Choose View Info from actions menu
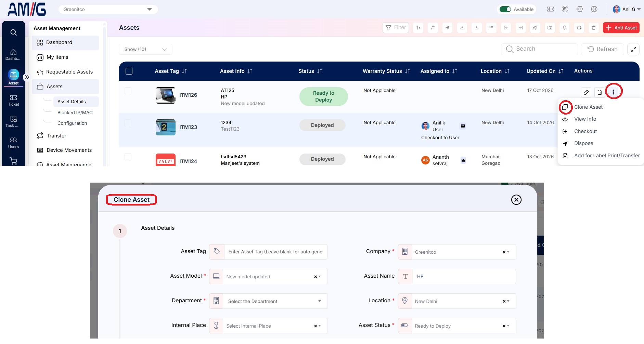This screenshot has width=644, height=344. (585, 119)
